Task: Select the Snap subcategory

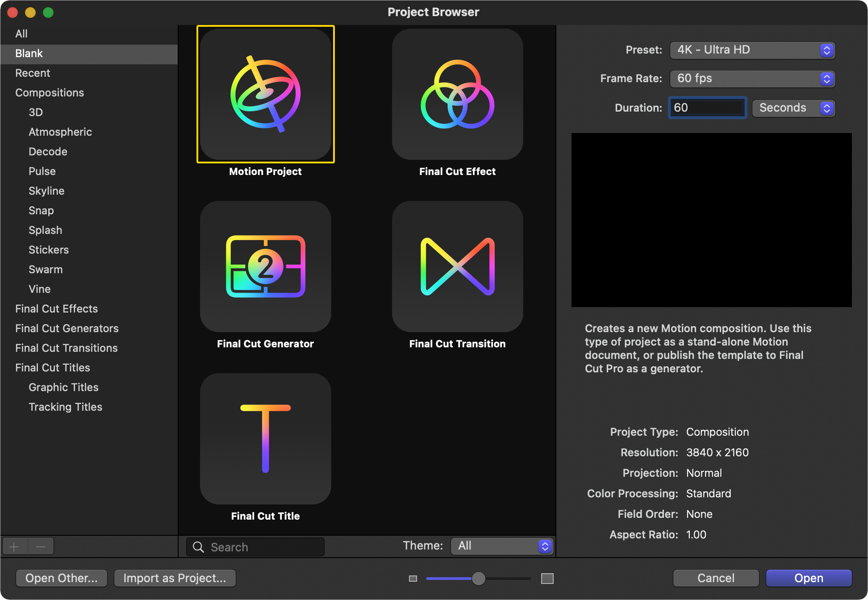Action: pos(89,211)
